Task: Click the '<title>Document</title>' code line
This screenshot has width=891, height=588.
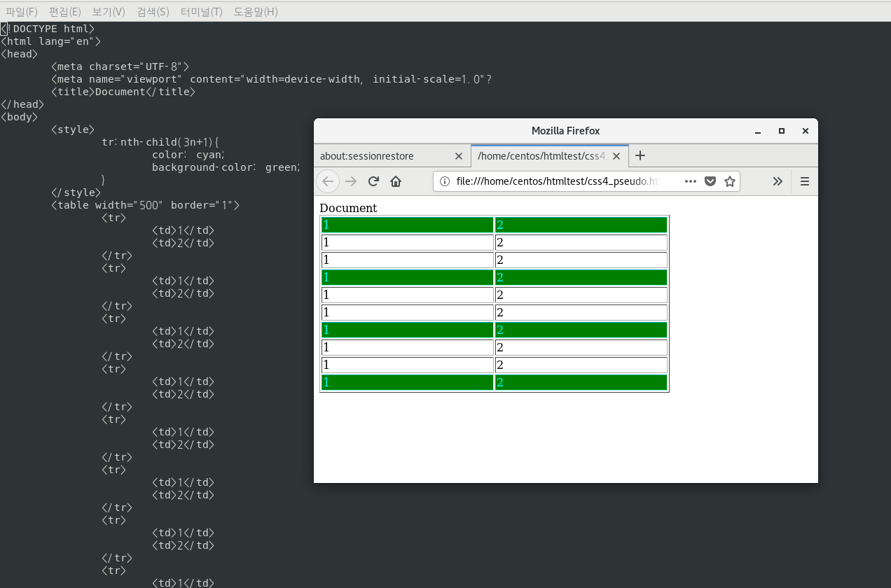Action: point(123,92)
